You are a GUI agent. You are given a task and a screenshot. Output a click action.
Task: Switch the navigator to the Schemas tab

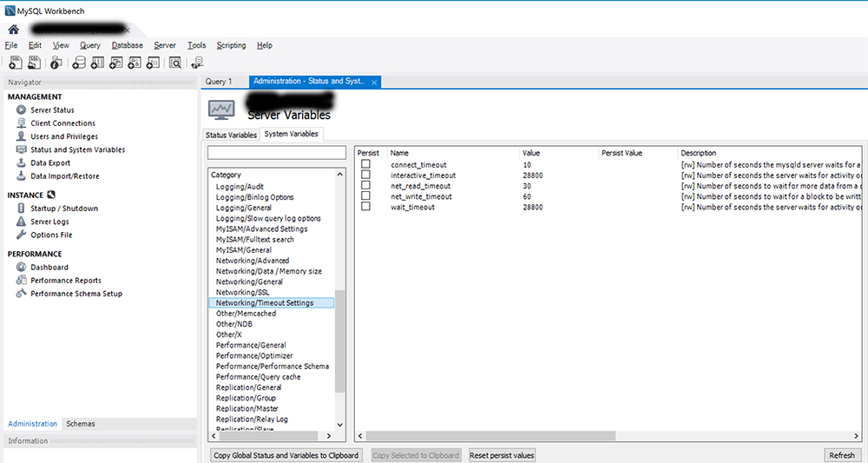[x=80, y=424]
